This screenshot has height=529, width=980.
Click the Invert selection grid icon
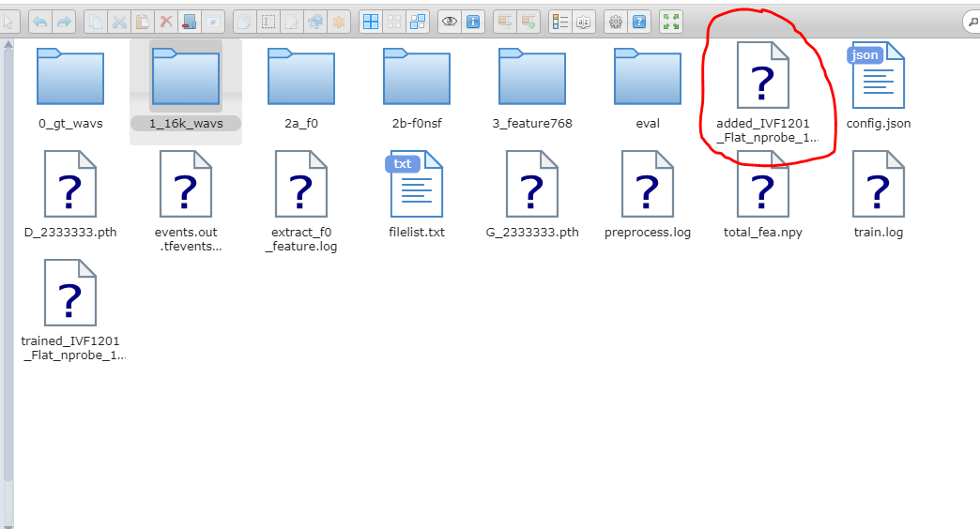point(418,22)
